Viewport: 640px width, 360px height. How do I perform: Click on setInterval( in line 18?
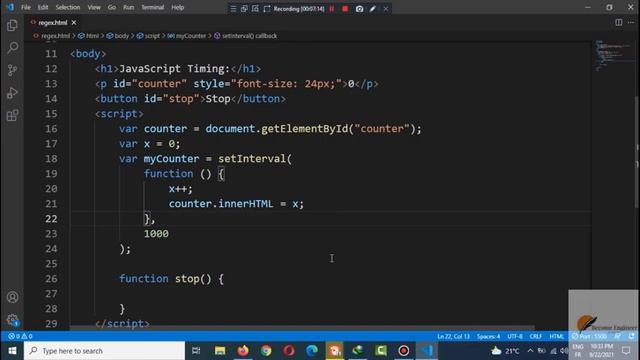coord(255,159)
